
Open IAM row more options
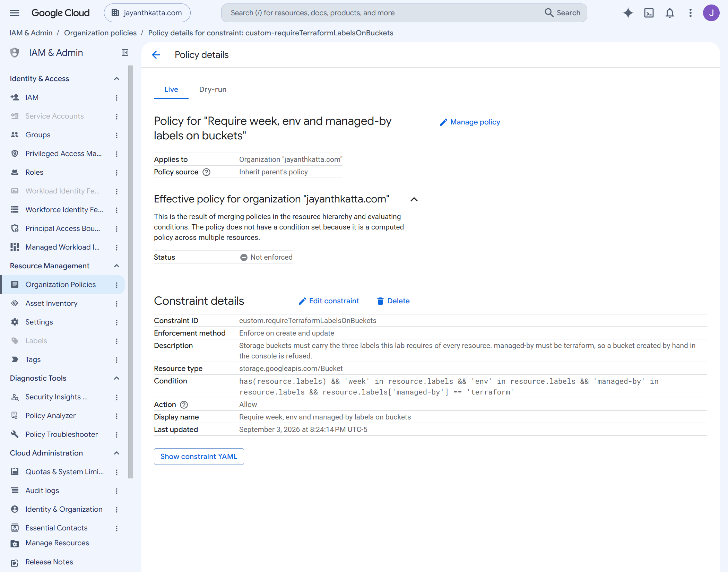click(x=116, y=98)
